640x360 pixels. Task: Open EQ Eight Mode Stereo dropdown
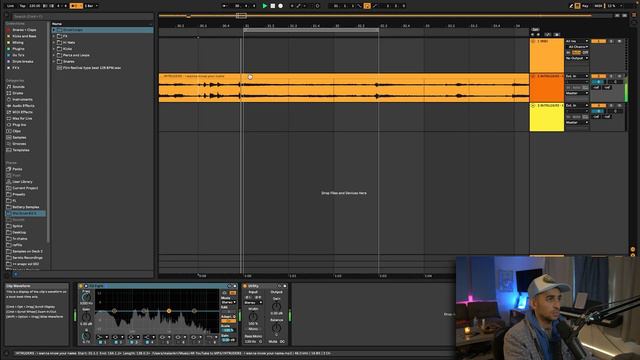coord(229,302)
